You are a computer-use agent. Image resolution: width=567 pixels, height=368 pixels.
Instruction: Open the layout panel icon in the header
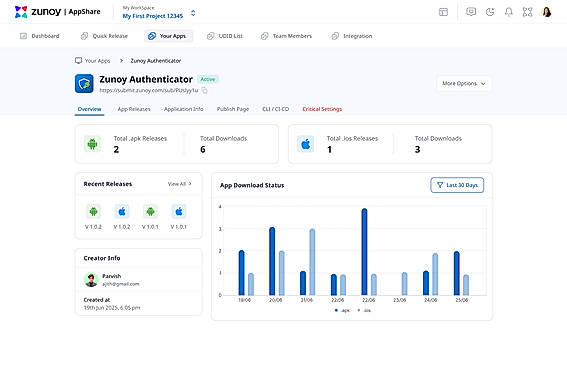point(443,12)
